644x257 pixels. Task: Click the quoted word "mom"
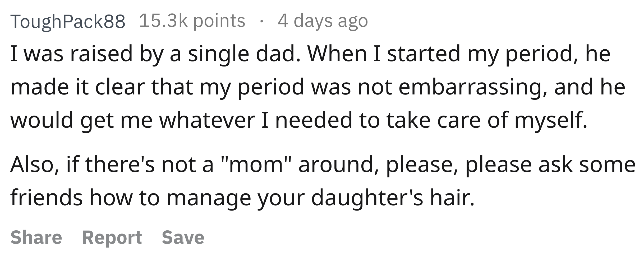coord(256,164)
